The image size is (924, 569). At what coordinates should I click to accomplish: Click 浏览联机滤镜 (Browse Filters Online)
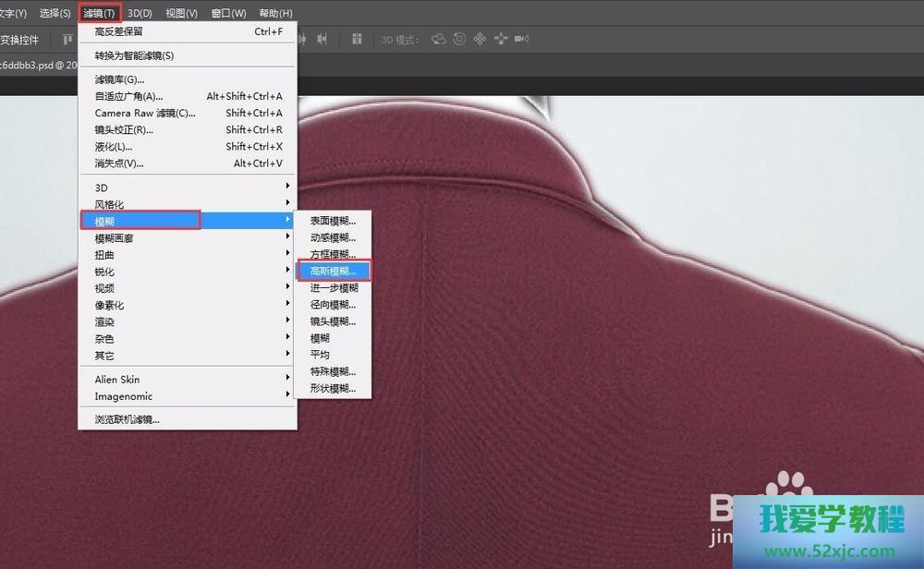pos(127,419)
